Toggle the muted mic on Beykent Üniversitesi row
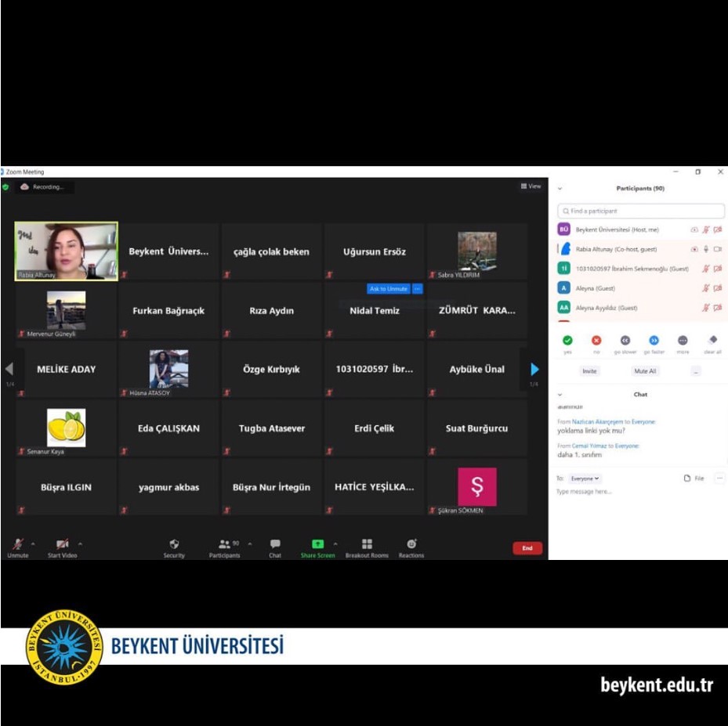 point(706,229)
